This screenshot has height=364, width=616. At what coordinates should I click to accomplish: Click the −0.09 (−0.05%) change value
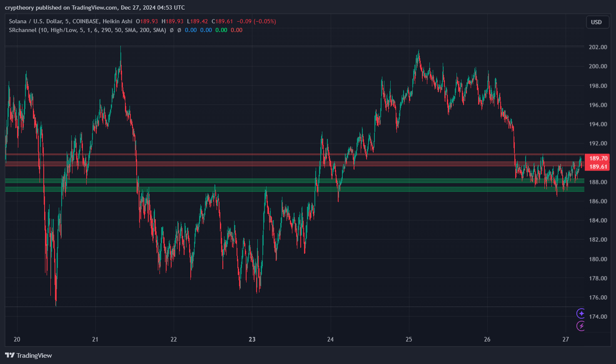pyautogui.click(x=256, y=21)
